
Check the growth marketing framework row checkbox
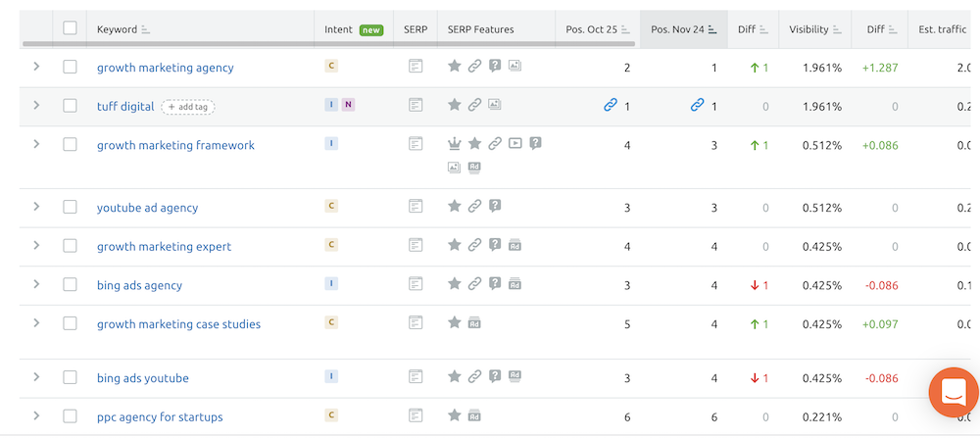pyautogui.click(x=70, y=144)
